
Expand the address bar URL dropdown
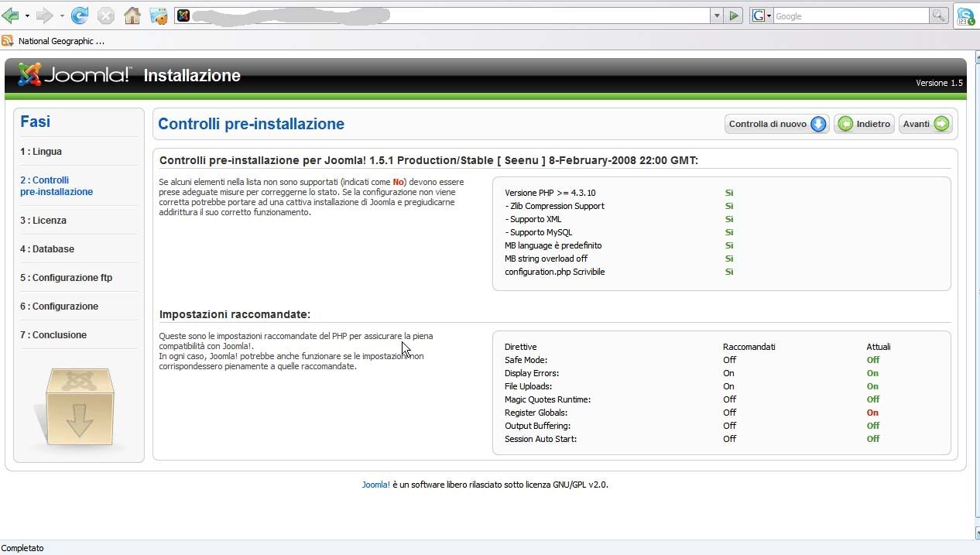click(717, 15)
